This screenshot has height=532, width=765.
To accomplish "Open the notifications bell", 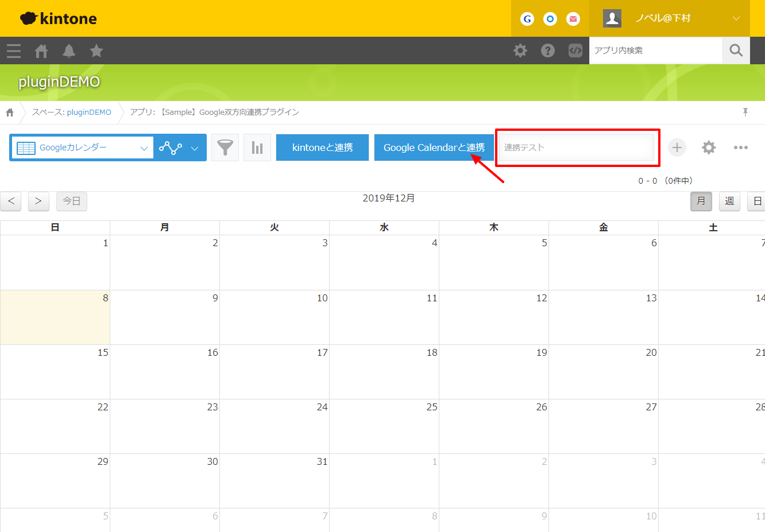I will pyautogui.click(x=69, y=51).
